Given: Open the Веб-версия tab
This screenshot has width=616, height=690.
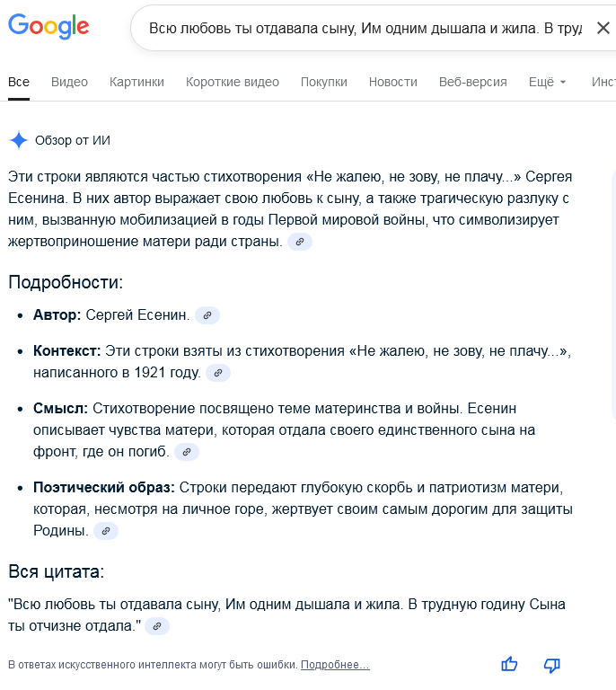Looking at the screenshot, I should tap(473, 82).
